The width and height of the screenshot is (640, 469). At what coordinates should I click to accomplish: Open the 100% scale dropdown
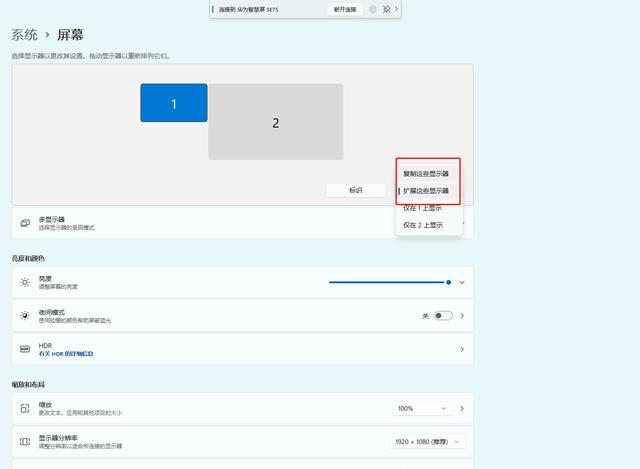pyautogui.click(x=422, y=409)
